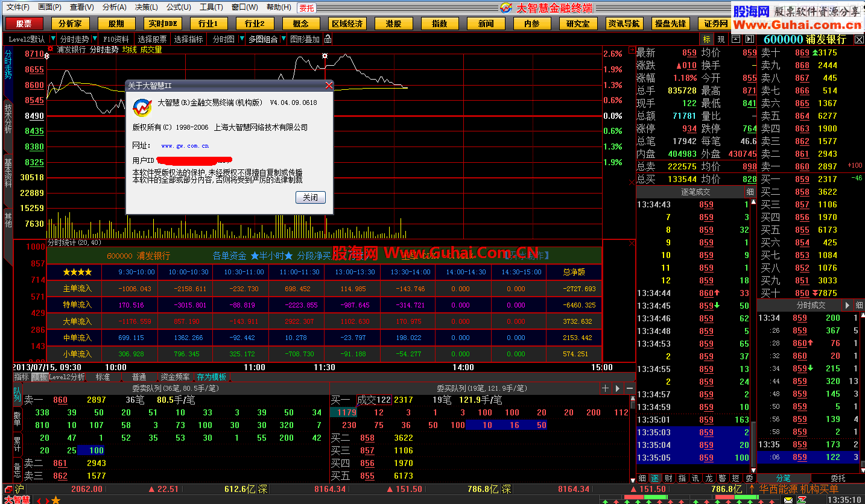The image size is (865, 504).
Task: Click the 港股 button
Action: pos(393,24)
